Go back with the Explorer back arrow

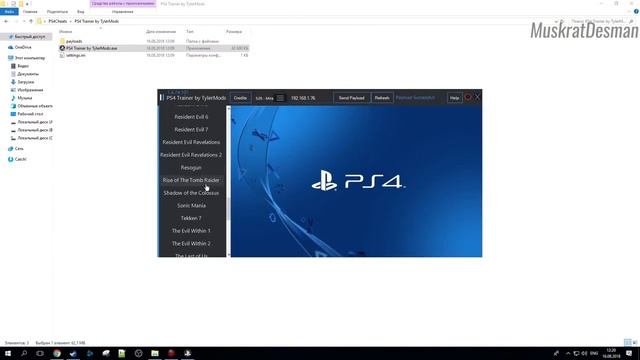coord(6,21)
